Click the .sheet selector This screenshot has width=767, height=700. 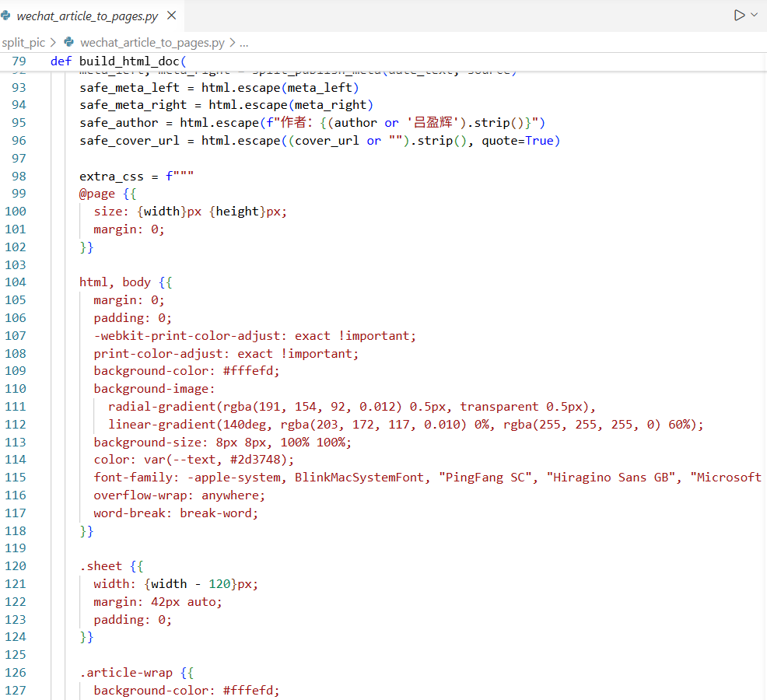click(101, 566)
